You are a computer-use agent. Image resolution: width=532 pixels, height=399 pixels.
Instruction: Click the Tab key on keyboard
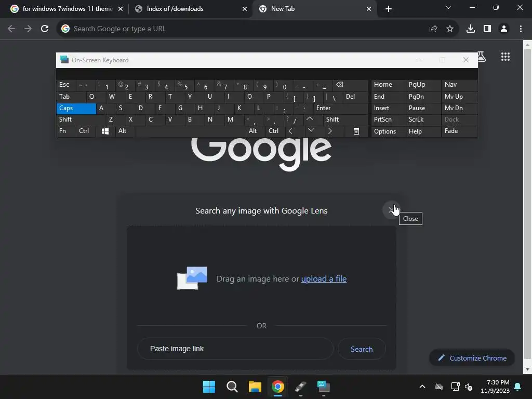pyautogui.click(x=71, y=97)
